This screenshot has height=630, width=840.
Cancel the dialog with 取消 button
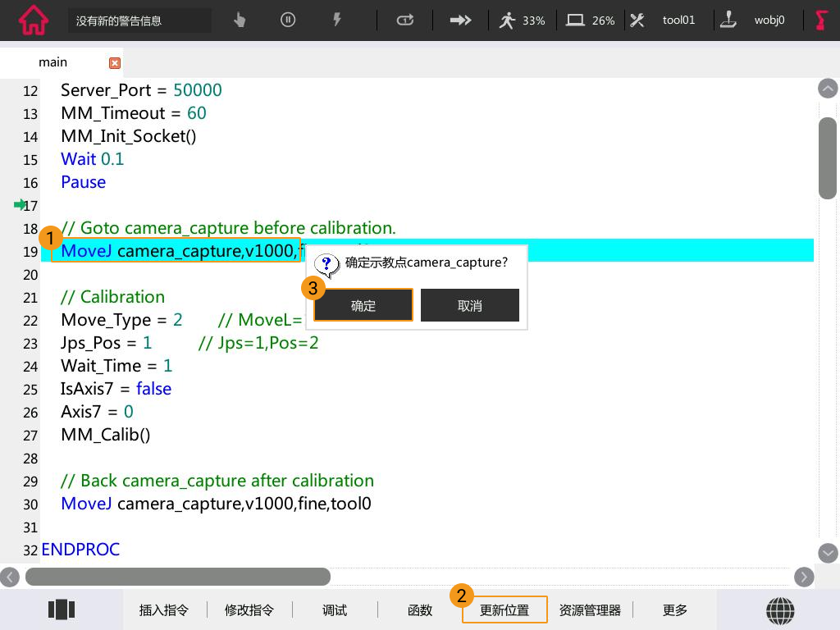(x=469, y=305)
